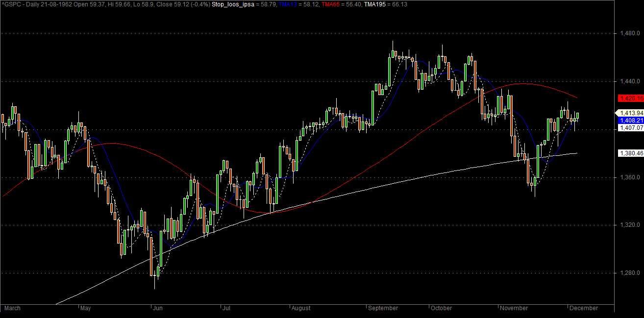Click the May label on the time axis
This screenshot has width=644, height=318.
coord(86,308)
